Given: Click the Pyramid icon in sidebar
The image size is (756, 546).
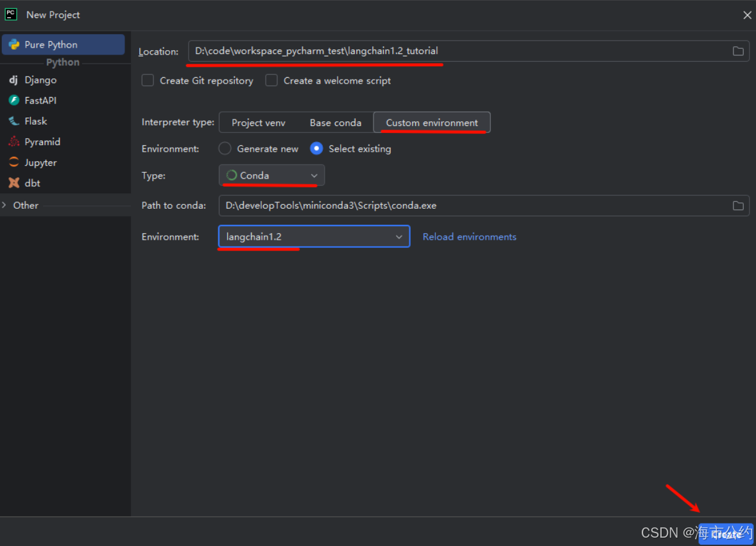Looking at the screenshot, I should [x=13, y=142].
